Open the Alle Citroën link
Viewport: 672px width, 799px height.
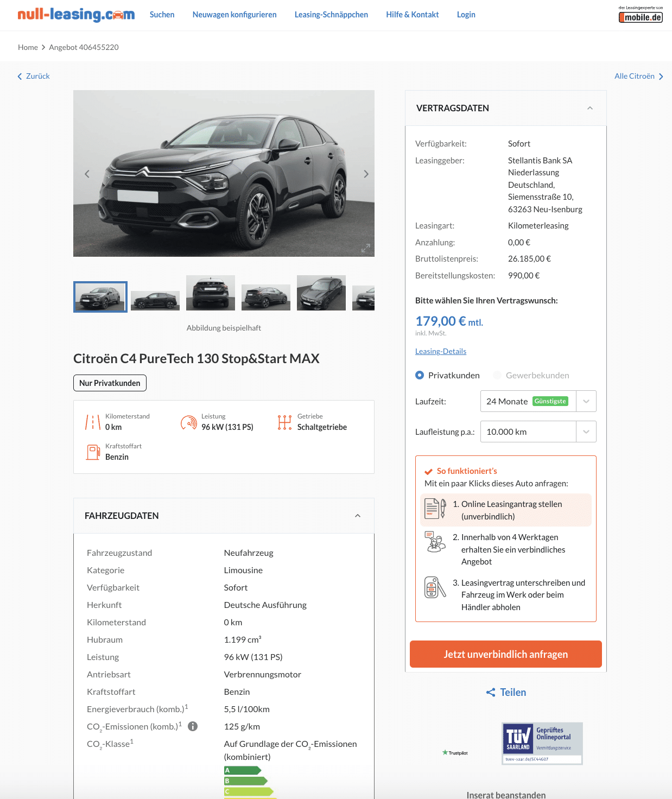(639, 76)
